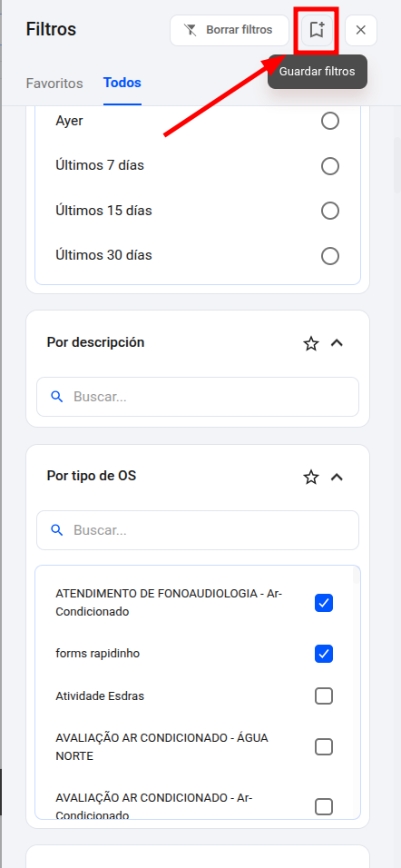Uncheck ATENDIMENTO DE FONOAUDIOLOGIA checkbox

(324, 603)
